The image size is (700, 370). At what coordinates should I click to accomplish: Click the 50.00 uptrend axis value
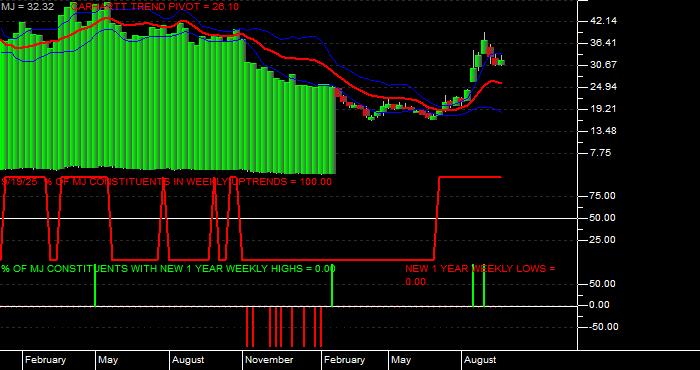click(603, 218)
